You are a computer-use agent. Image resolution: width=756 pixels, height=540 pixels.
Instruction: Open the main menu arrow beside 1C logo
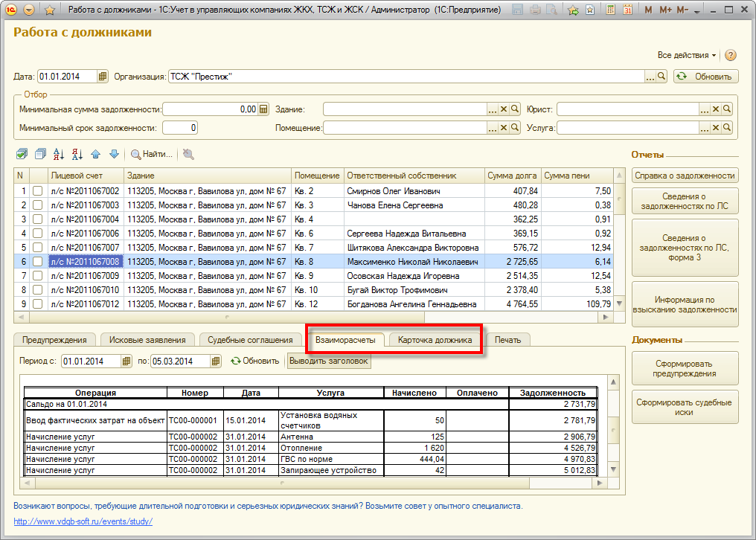tap(28, 10)
